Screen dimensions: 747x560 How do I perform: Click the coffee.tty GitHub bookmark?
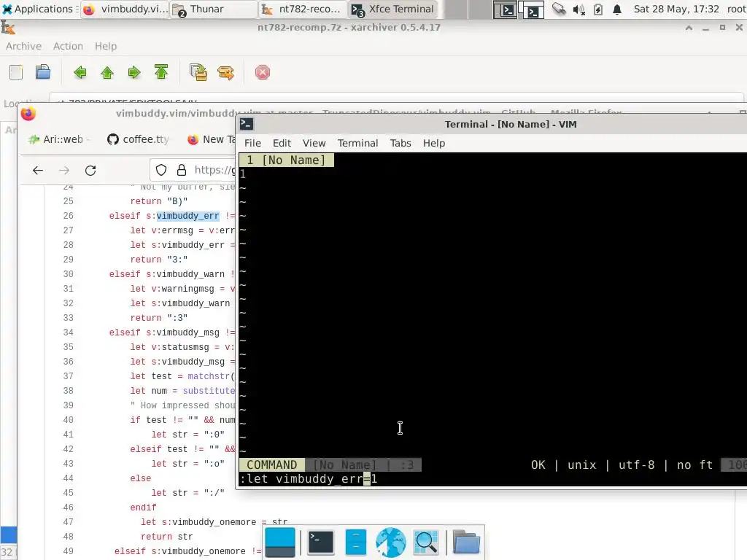[x=138, y=139]
